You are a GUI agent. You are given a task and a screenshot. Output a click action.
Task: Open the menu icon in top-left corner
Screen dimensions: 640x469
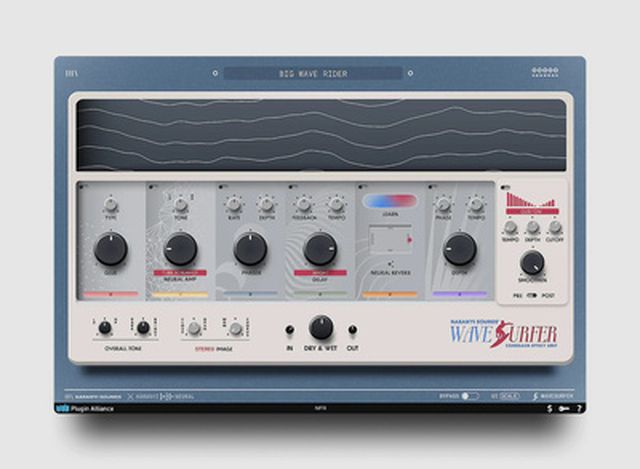coord(71,74)
